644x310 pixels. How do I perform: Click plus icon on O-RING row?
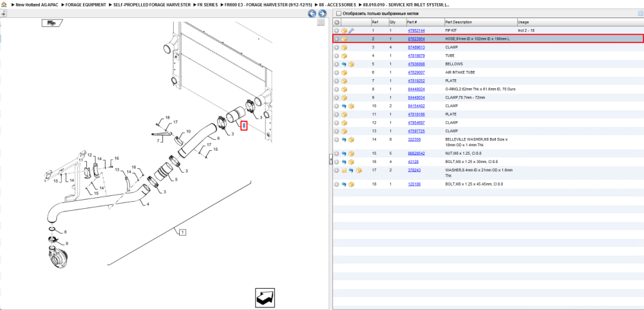pos(336,89)
